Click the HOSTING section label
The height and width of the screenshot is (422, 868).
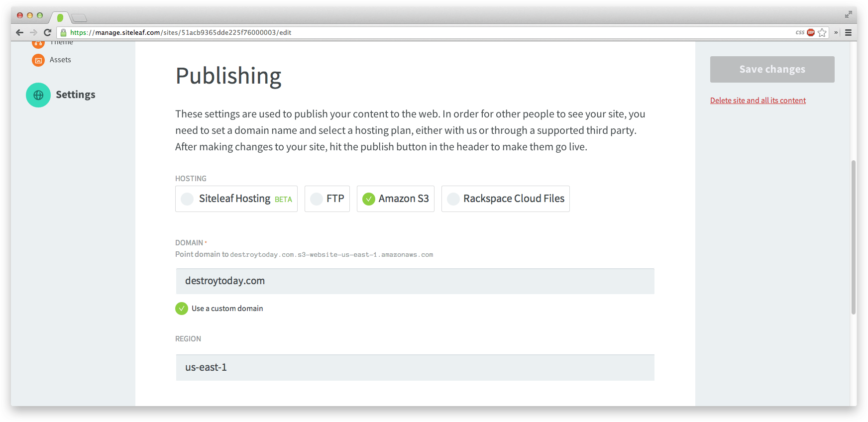tap(191, 179)
